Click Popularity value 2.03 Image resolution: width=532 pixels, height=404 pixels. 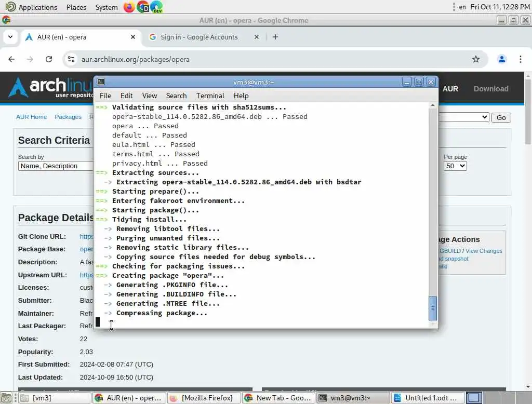pos(86,352)
